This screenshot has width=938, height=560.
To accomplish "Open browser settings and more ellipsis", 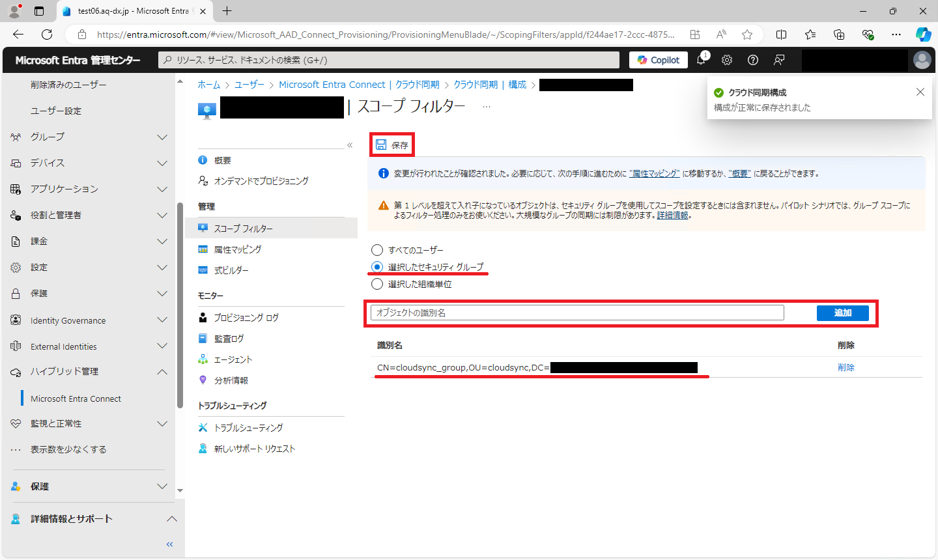I will pos(896,35).
